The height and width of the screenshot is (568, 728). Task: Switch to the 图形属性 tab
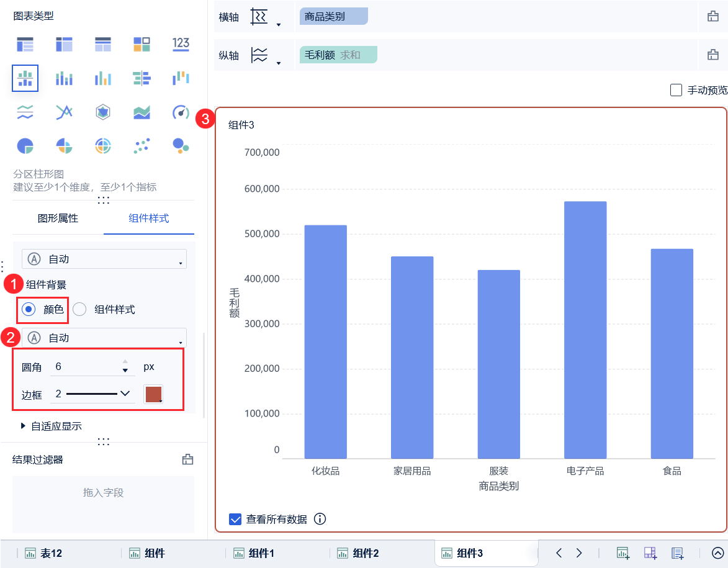[x=58, y=219]
